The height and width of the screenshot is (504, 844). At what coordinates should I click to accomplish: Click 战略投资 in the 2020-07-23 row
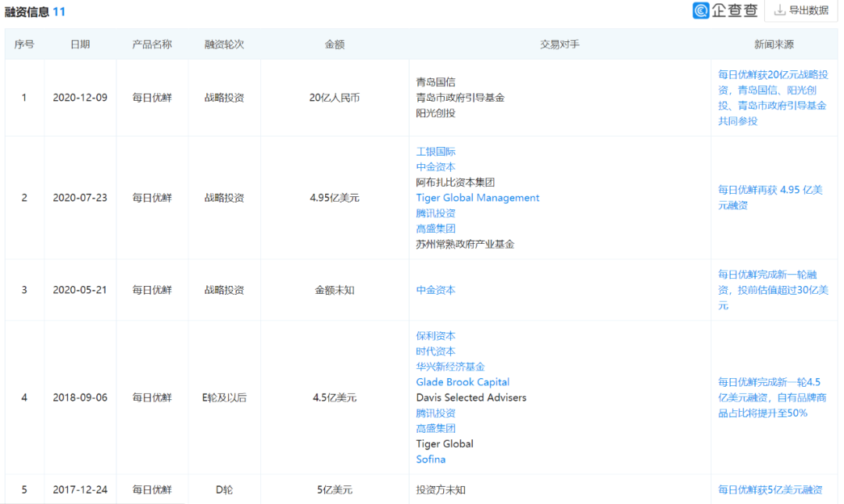pyautogui.click(x=224, y=198)
